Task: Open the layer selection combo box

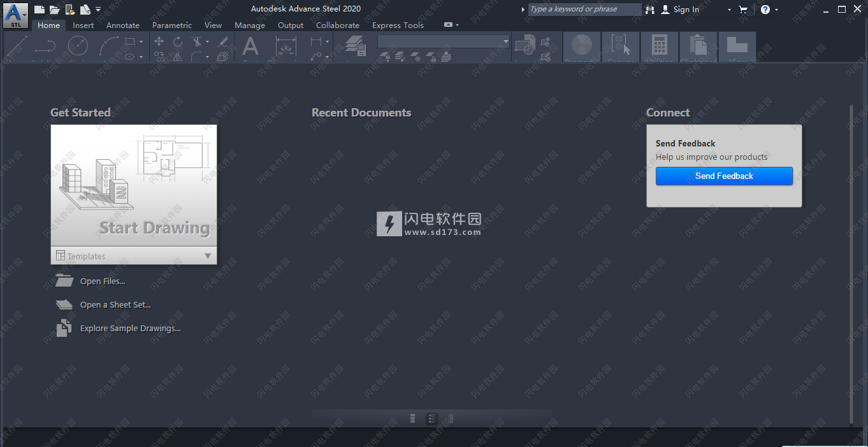Action: pos(444,41)
